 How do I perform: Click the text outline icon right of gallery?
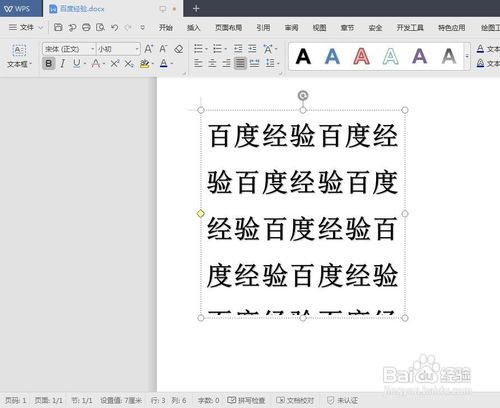pos(480,63)
